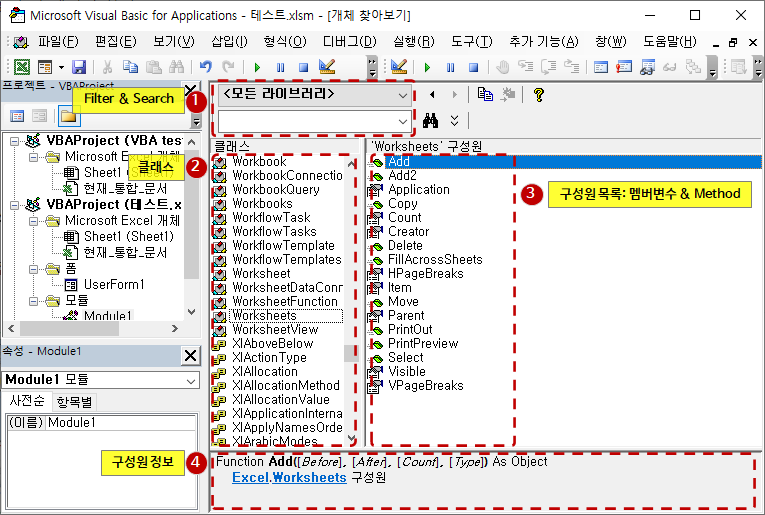This screenshot has width=765, height=515.
Task: Follow the Excel link in member details
Action: tap(250, 477)
